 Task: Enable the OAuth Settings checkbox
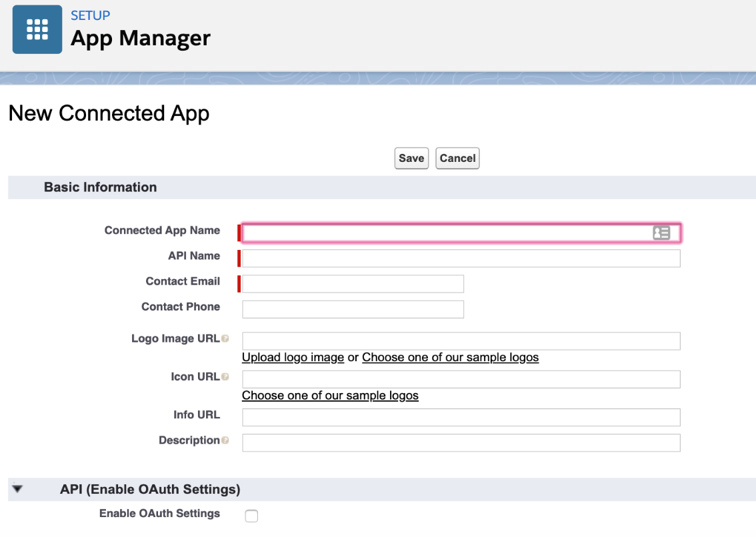click(251, 516)
